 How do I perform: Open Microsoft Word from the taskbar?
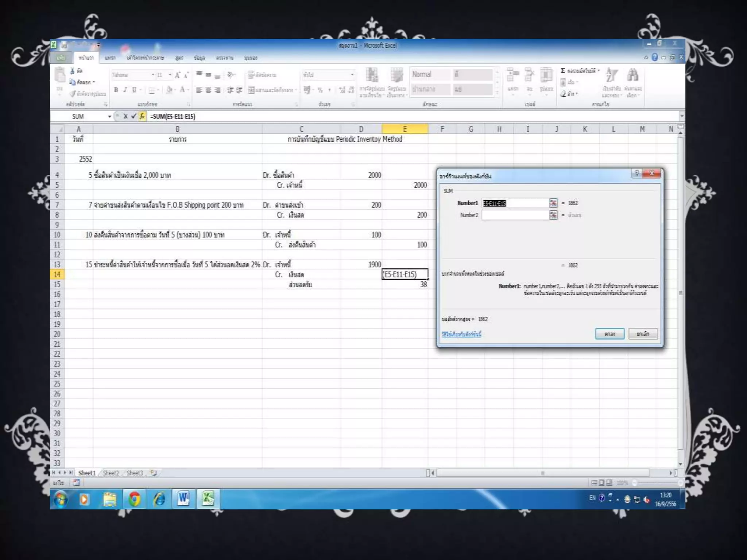click(183, 498)
